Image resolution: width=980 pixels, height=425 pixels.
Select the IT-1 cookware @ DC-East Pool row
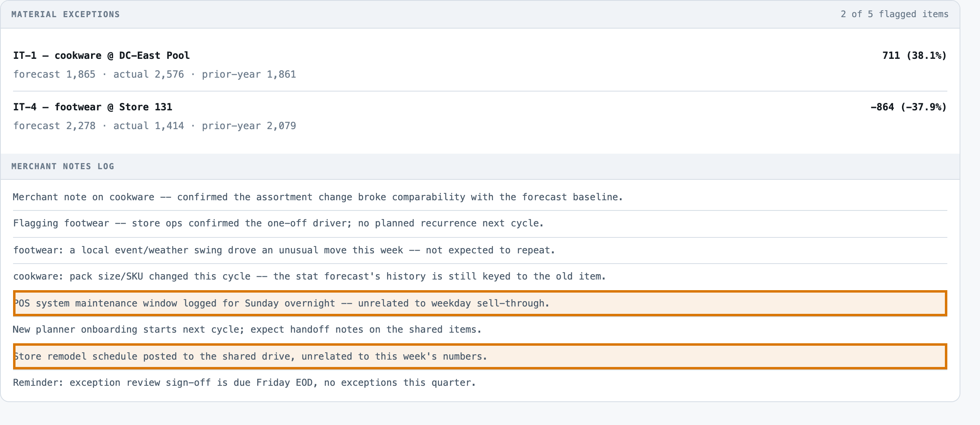point(480,65)
